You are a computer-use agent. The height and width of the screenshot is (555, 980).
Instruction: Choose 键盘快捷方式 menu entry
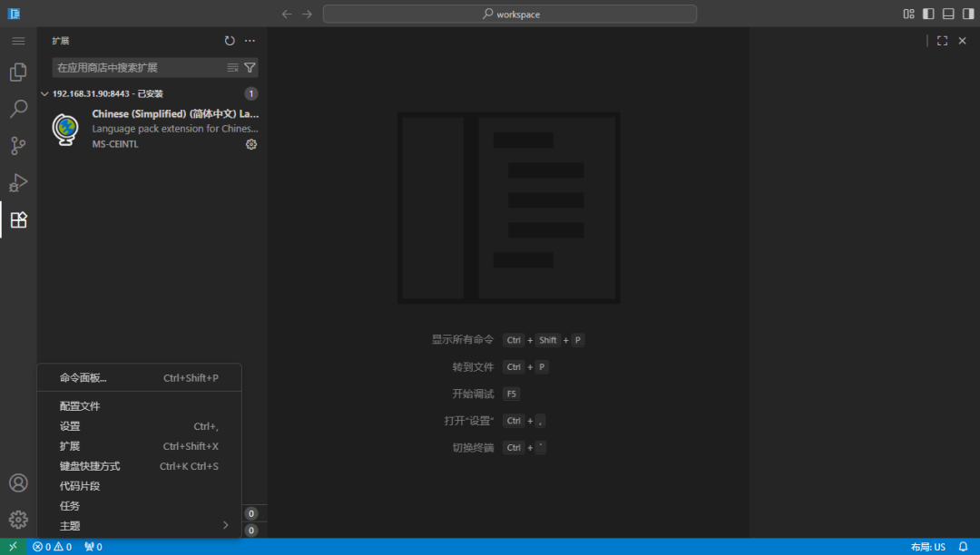tap(90, 466)
